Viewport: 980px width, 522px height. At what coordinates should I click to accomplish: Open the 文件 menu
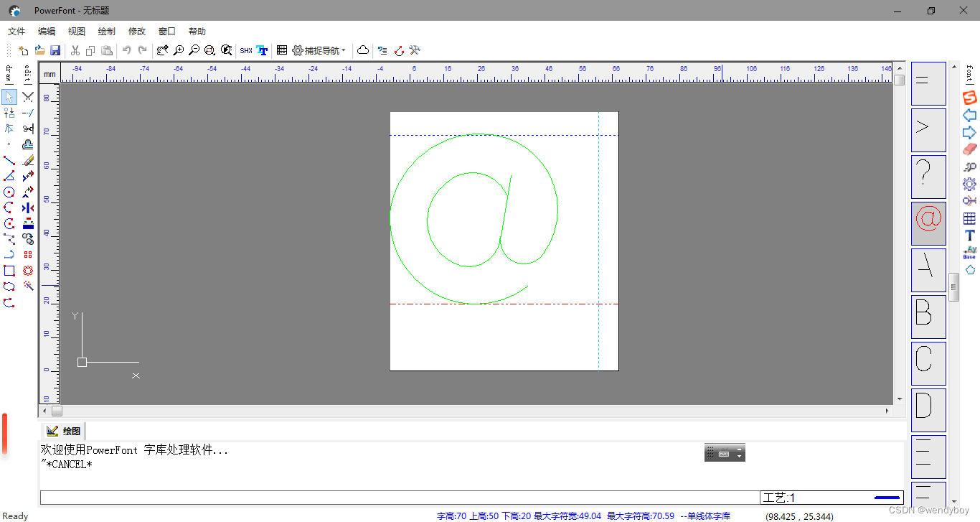[17, 32]
